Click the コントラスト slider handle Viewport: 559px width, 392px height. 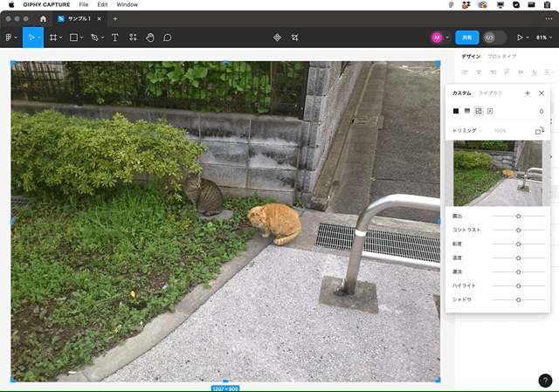point(518,230)
